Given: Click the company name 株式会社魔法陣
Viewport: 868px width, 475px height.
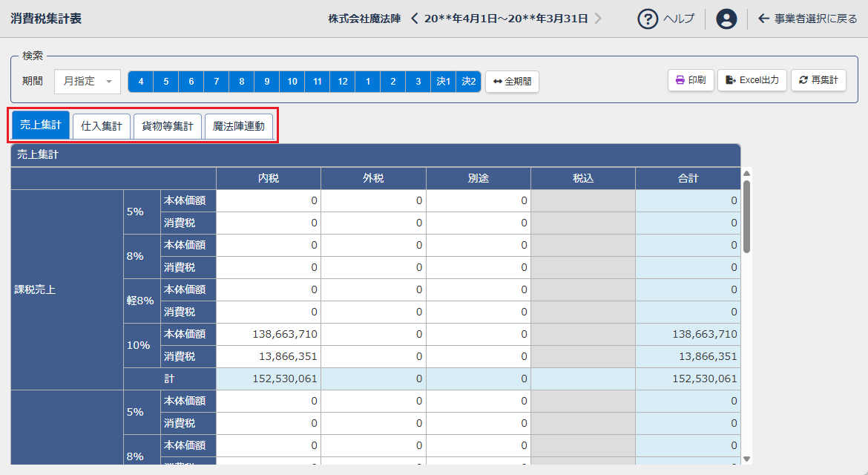Looking at the screenshot, I should tap(364, 19).
